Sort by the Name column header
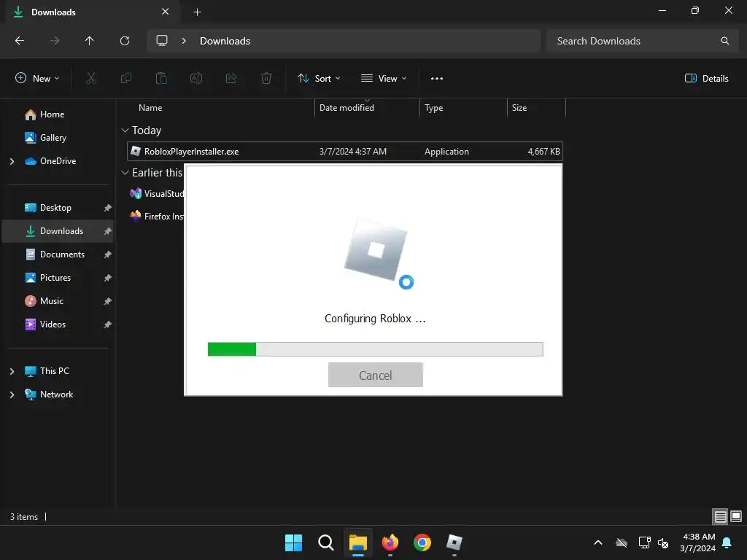Viewport: 747px width, 560px height. pos(150,108)
